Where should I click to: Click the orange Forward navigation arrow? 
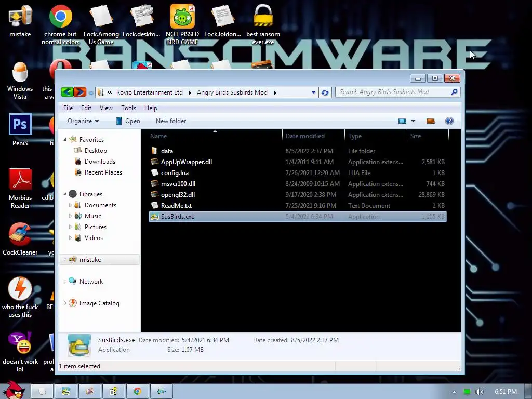(x=79, y=92)
